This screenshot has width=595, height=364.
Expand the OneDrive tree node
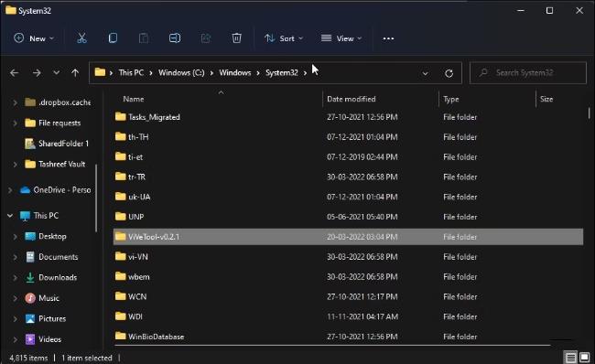point(10,190)
